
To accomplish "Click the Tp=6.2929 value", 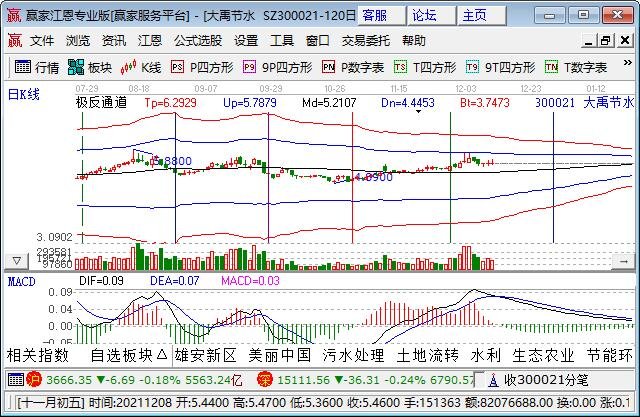I will (171, 103).
